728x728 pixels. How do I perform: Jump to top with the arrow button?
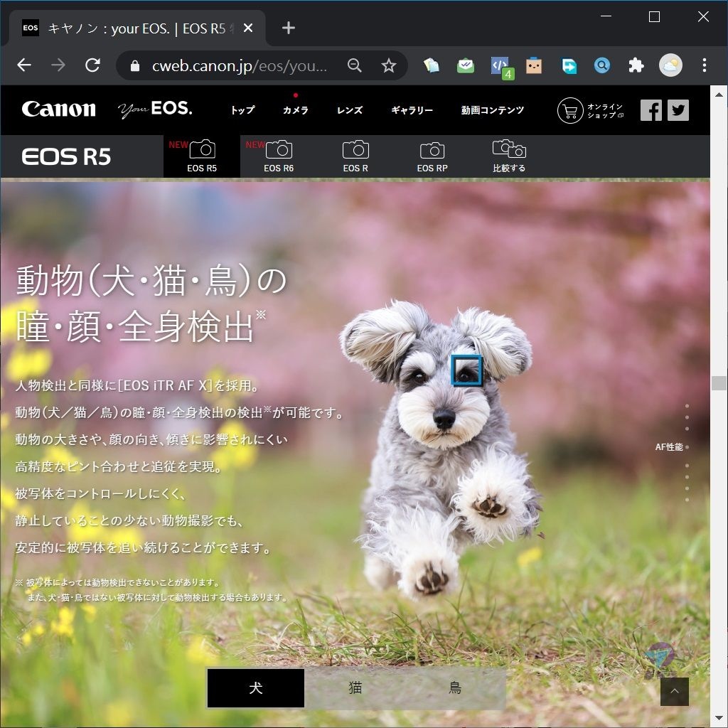click(x=675, y=691)
